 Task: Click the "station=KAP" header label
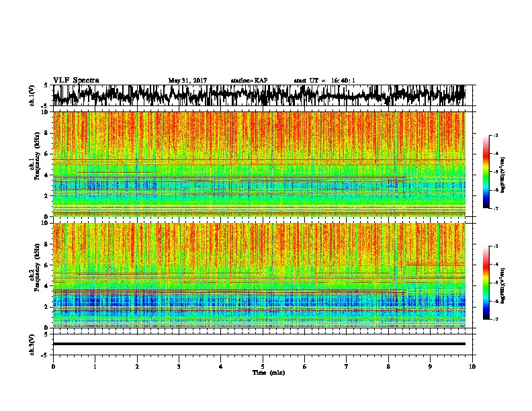[x=249, y=81]
